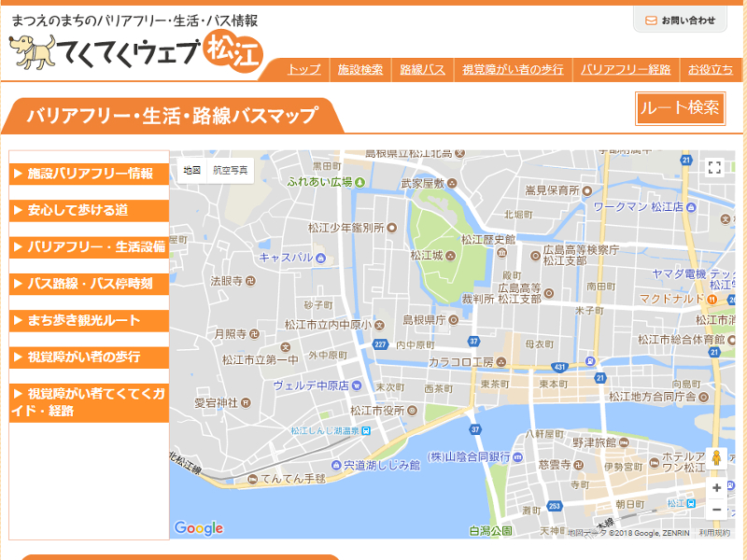Image resolution: width=747 pixels, height=560 pixels.
Task: Expand 安心して歩ける道 sidebar section
Action: [x=90, y=210]
